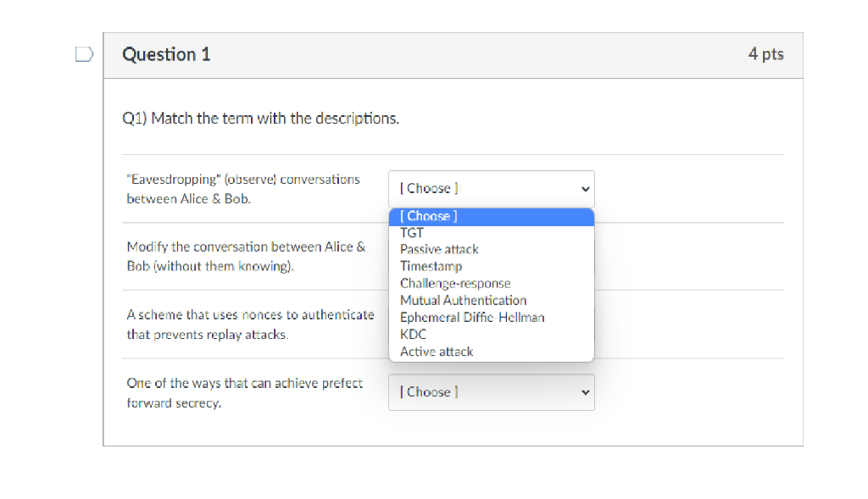Click the Eavesdropping description text
868x499 pixels.
[243, 189]
